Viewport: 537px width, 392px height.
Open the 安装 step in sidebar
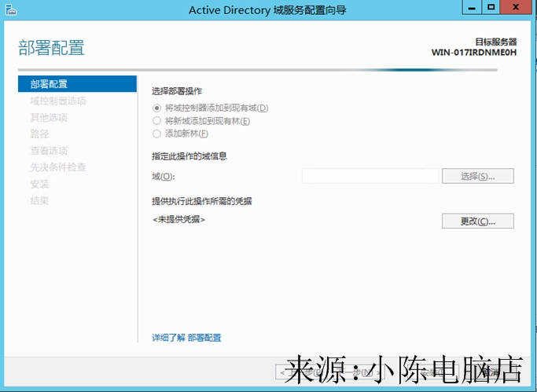click(39, 184)
